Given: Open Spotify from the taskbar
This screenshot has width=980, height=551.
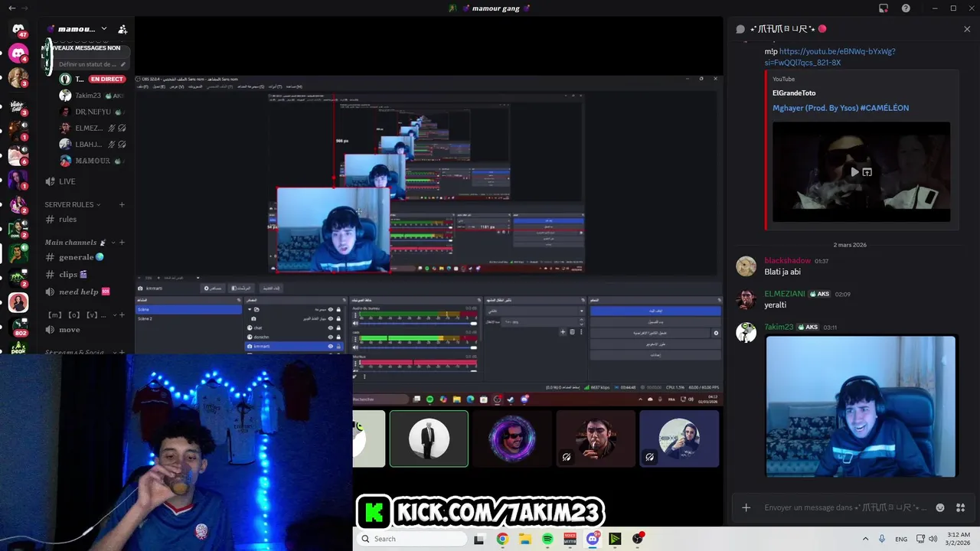Looking at the screenshot, I should click(547, 539).
